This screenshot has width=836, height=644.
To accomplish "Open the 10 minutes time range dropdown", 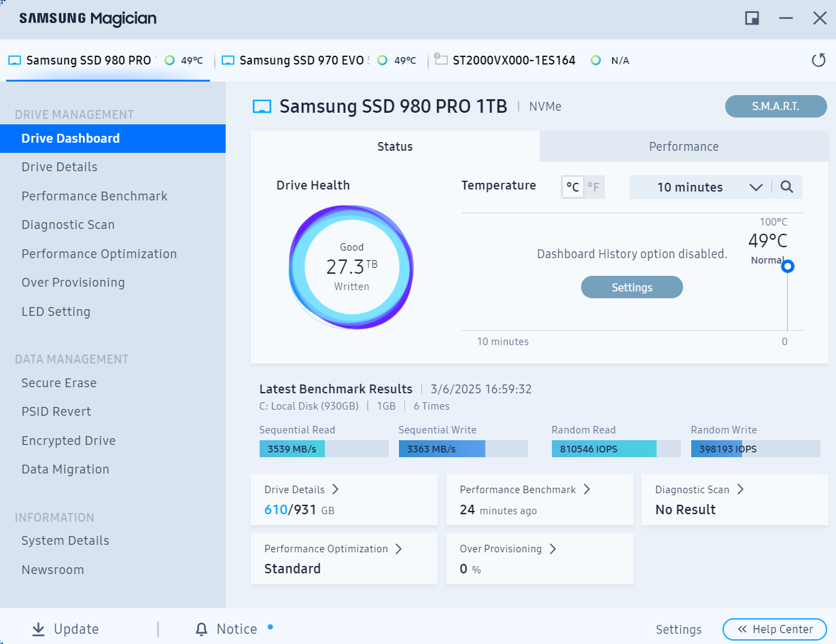I will point(699,187).
